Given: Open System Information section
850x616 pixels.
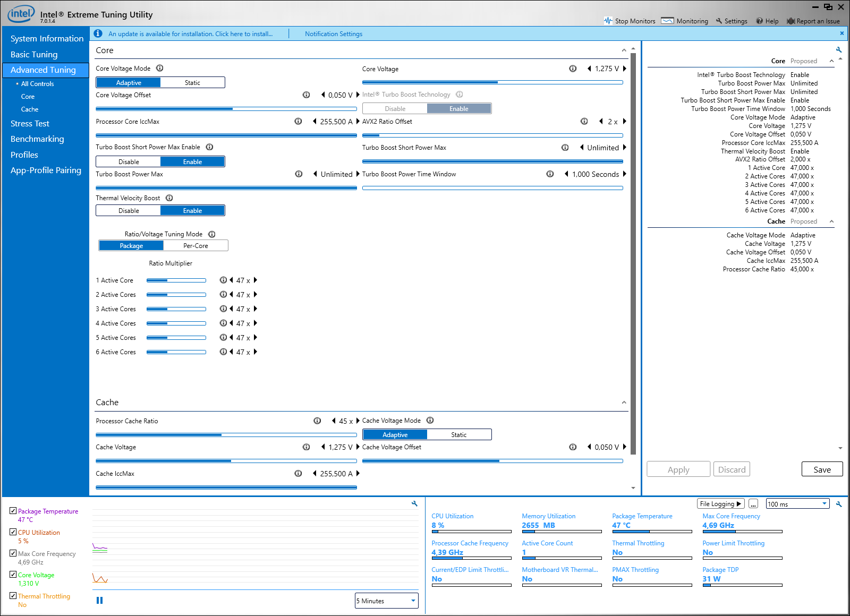Looking at the screenshot, I should click(x=47, y=38).
